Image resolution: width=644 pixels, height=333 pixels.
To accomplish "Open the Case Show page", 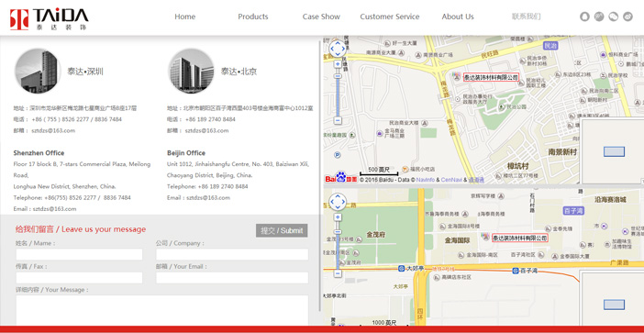I will pyautogui.click(x=321, y=17).
